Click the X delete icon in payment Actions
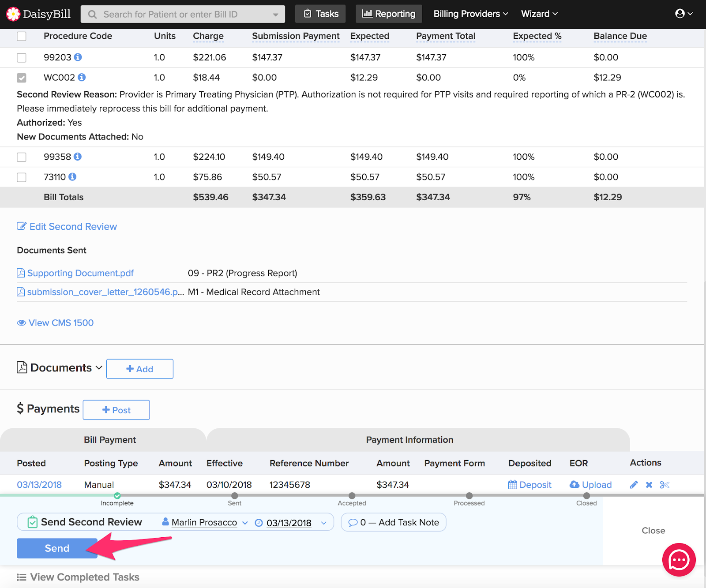This screenshot has width=706, height=588. (x=649, y=485)
